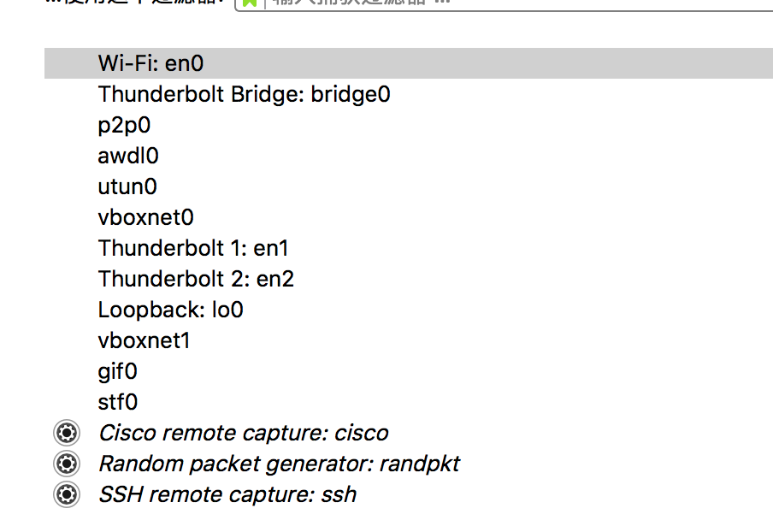Select Thunderbolt 2: en2 interface
Image resolution: width=773 pixels, height=532 pixels.
pyautogui.click(x=409, y=279)
